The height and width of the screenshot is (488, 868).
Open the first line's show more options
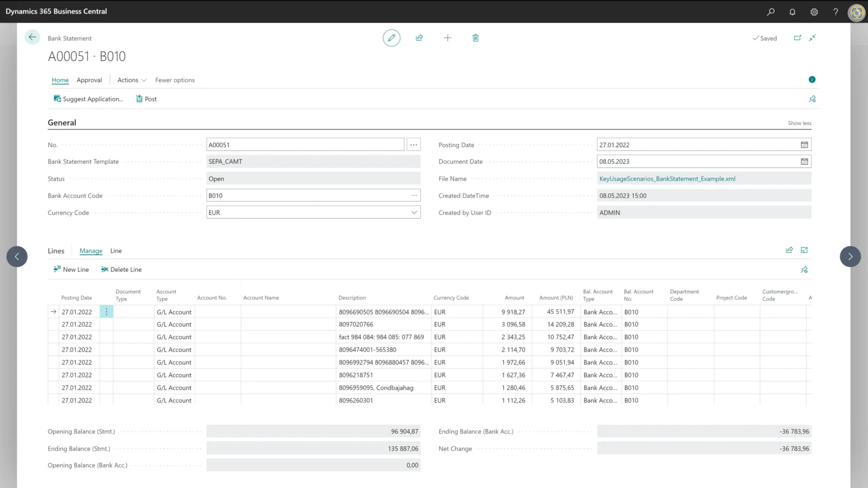pyautogui.click(x=106, y=312)
